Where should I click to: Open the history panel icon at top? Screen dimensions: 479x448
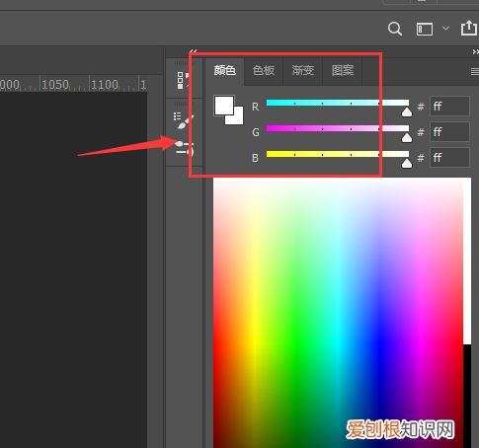click(x=184, y=80)
